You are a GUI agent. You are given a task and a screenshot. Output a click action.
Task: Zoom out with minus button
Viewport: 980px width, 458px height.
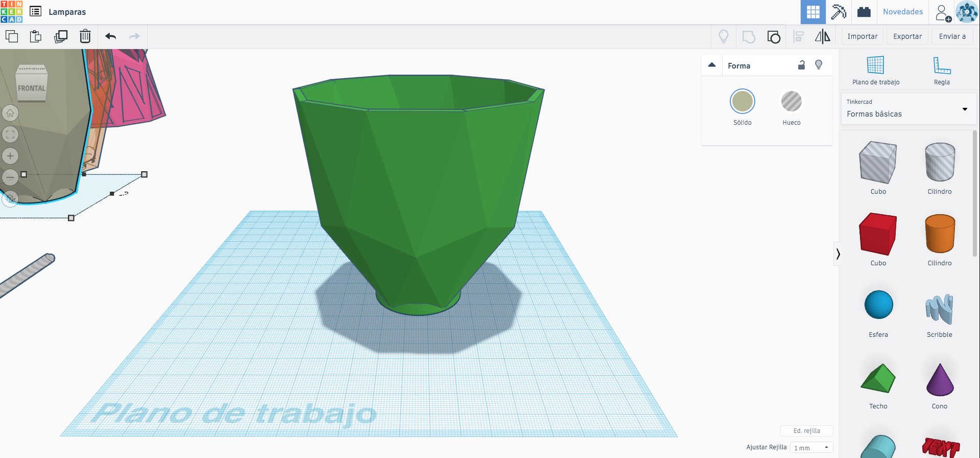pyautogui.click(x=10, y=177)
